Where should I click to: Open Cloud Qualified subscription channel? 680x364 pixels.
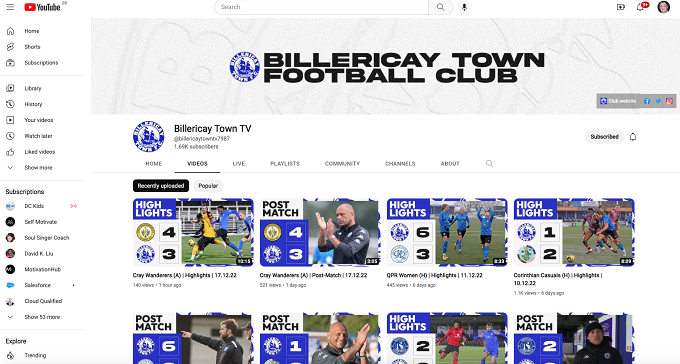point(42,301)
